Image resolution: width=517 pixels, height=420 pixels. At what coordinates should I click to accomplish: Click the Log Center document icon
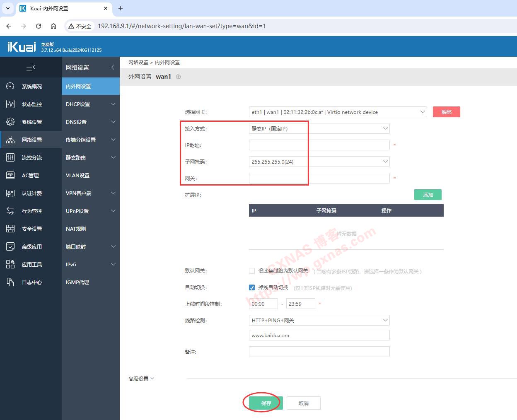pos(10,282)
